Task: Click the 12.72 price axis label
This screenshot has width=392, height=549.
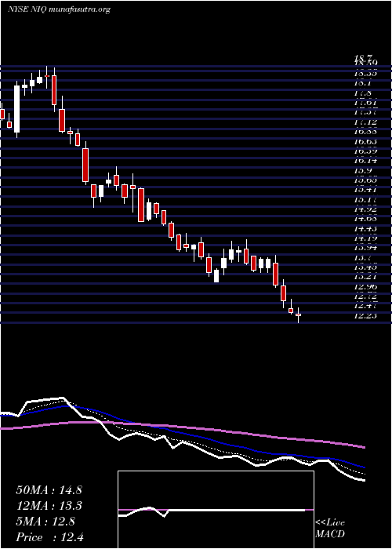Action: tap(365, 296)
